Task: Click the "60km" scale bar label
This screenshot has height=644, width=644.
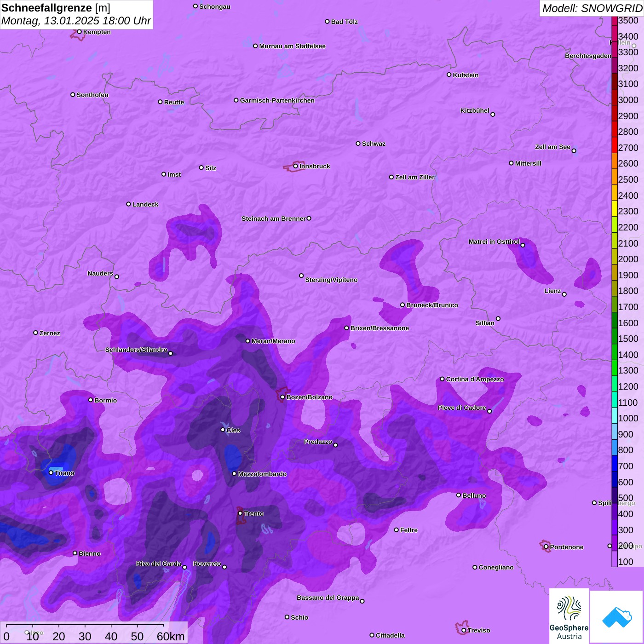Action: 171,636
